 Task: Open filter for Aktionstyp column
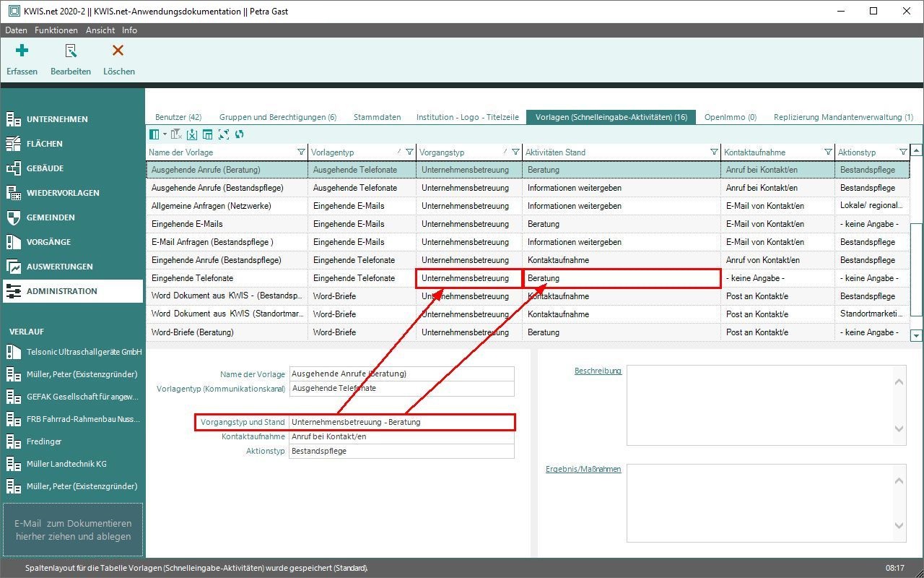click(903, 152)
